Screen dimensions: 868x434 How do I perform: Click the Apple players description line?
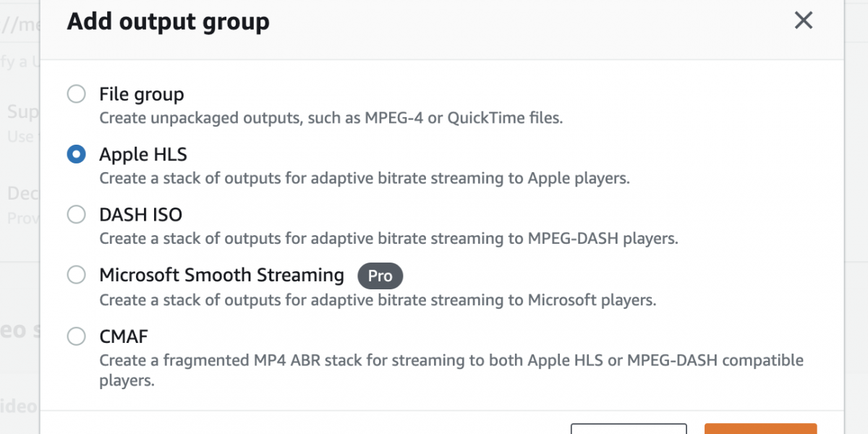(x=364, y=178)
